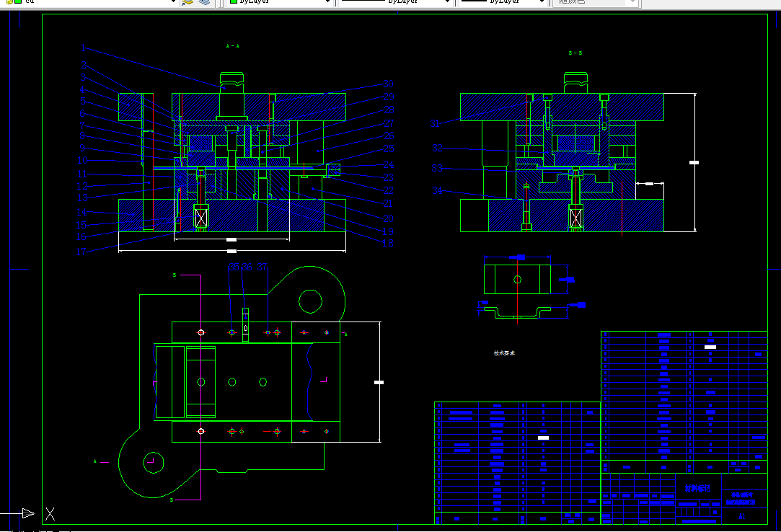781x532 pixels.
Task: Select part number label "37"
Action: click(x=262, y=267)
